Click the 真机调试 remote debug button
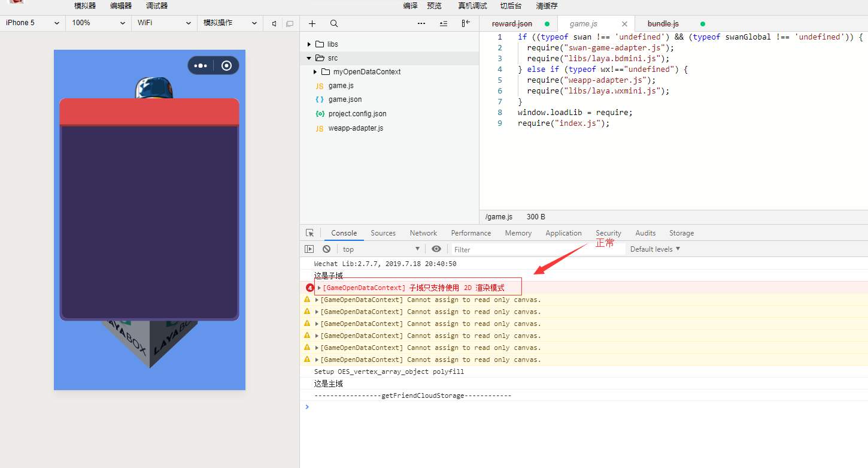The height and width of the screenshot is (468, 868). tap(472, 6)
